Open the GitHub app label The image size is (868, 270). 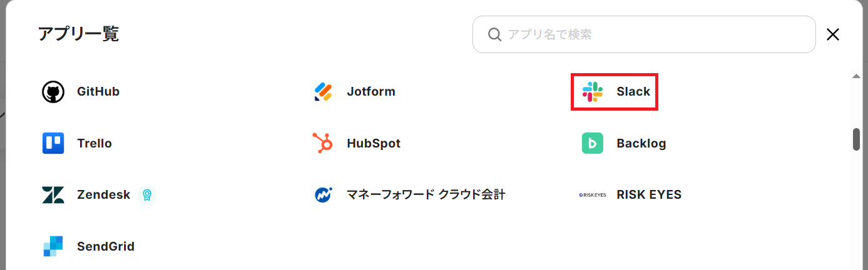98,92
